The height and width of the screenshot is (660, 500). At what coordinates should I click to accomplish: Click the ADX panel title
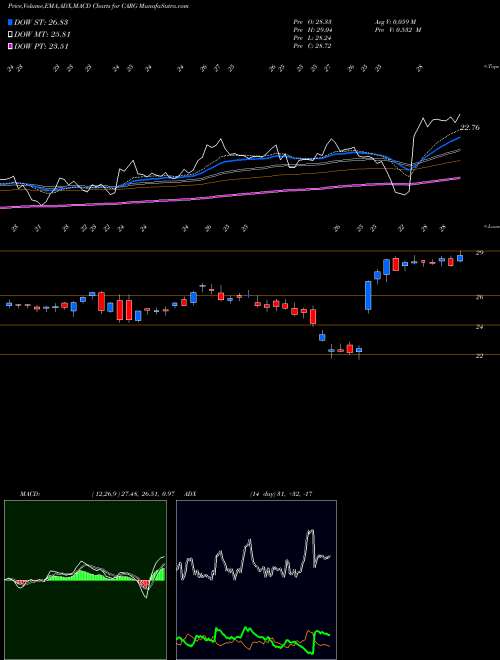pyautogui.click(x=191, y=493)
